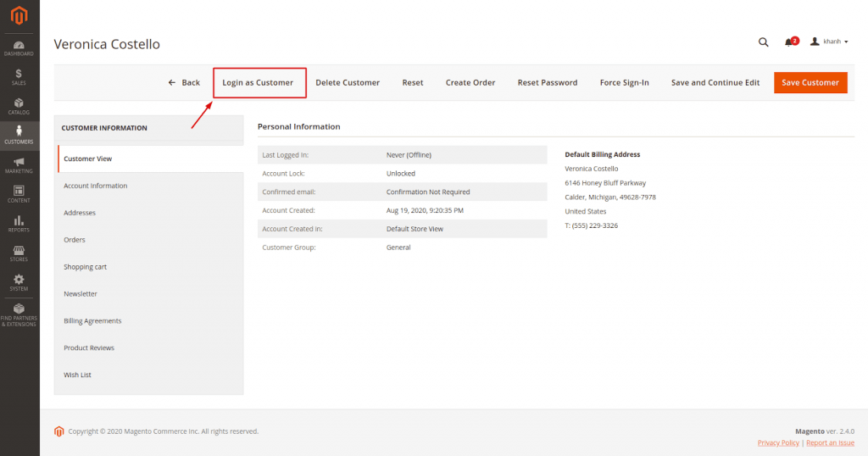The height and width of the screenshot is (456, 868).
Task: Click the 'Last Logged In:' label
Action: [285, 155]
